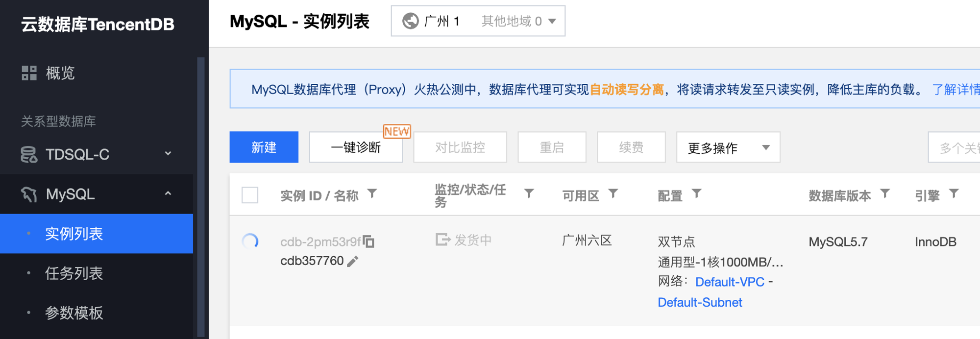
Task: Click the overview grid icon
Action: tap(29, 73)
